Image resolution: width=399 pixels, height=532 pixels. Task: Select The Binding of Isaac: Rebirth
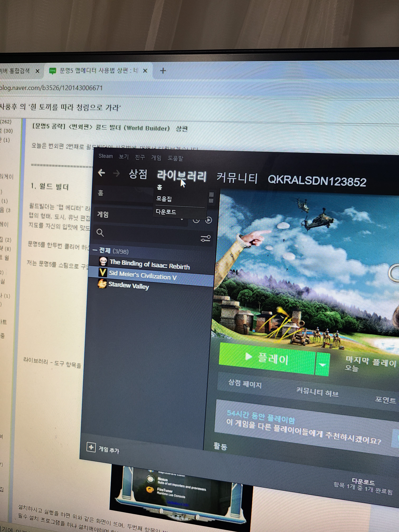tap(150, 265)
